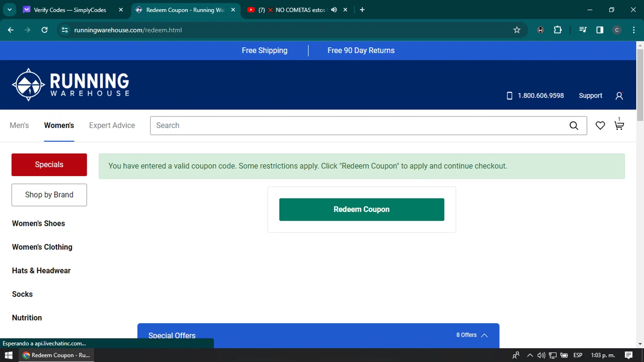Screen dimensions: 644x362
Task: Open the Nutrition category
Action: (27, 318)
